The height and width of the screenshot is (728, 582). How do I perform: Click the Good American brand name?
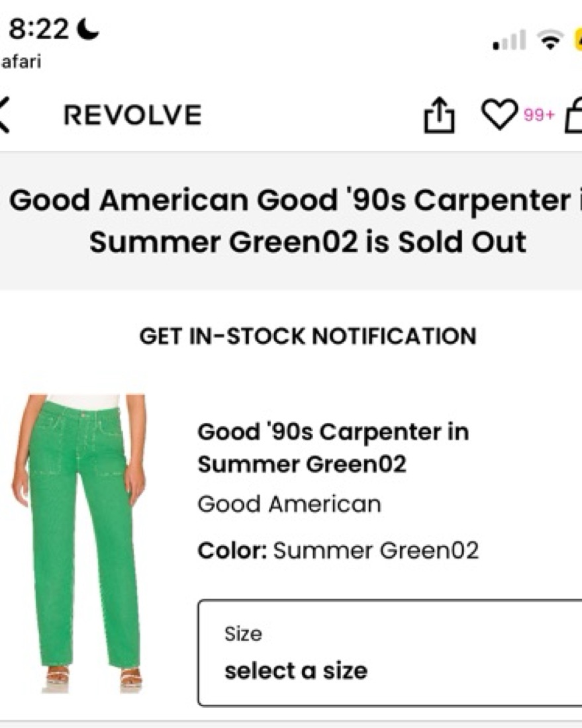[x=289, y=504]
